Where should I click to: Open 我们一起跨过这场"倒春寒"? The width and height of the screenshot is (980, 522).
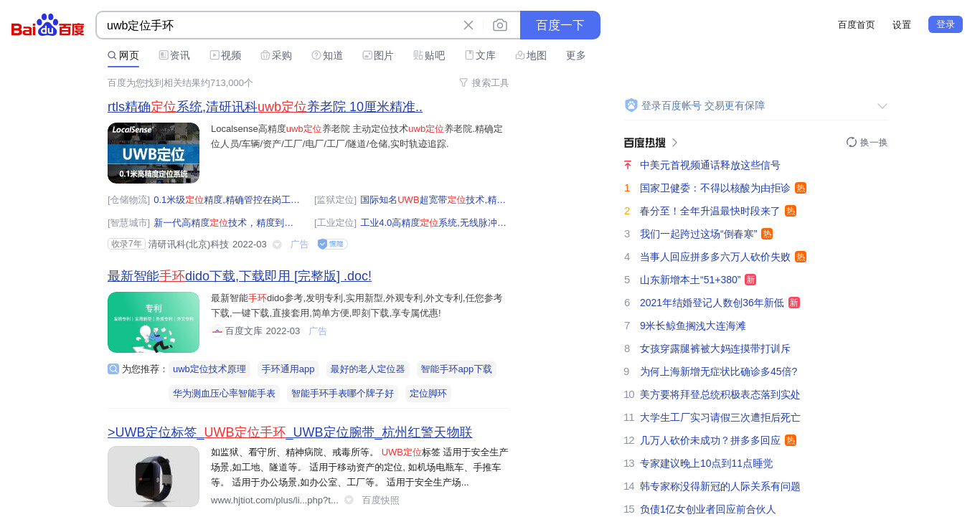(699, 234)
